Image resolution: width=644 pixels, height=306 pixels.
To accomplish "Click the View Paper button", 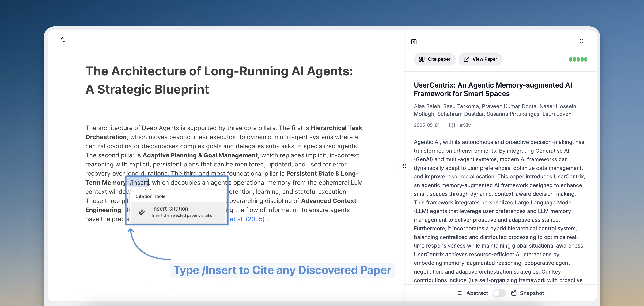I will click(x=480, y=59).
